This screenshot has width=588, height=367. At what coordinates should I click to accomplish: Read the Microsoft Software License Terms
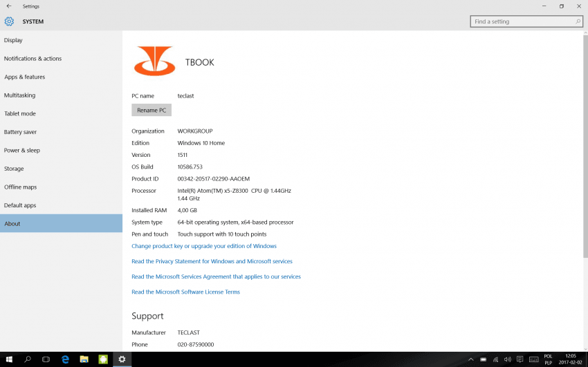(185, 292)
